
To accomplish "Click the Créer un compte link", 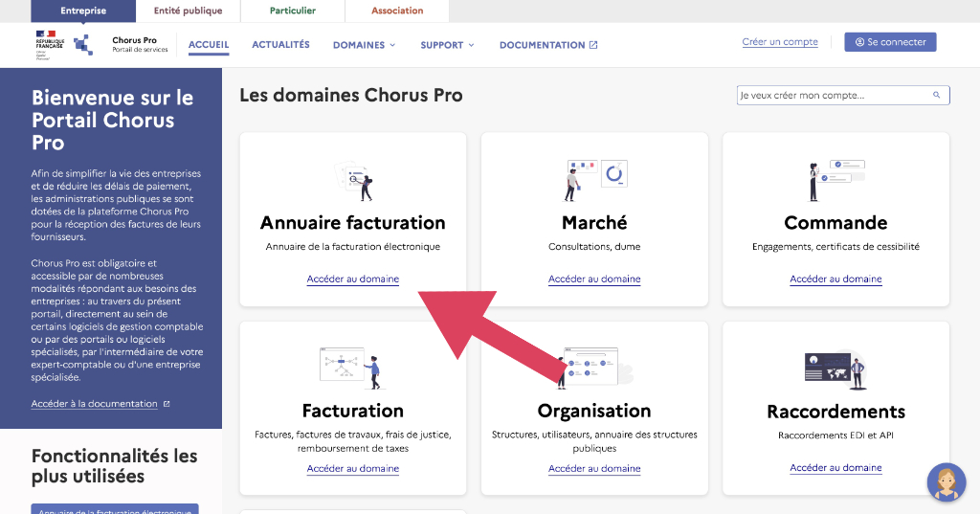I will pyautogui.click(x=780, y=42).
